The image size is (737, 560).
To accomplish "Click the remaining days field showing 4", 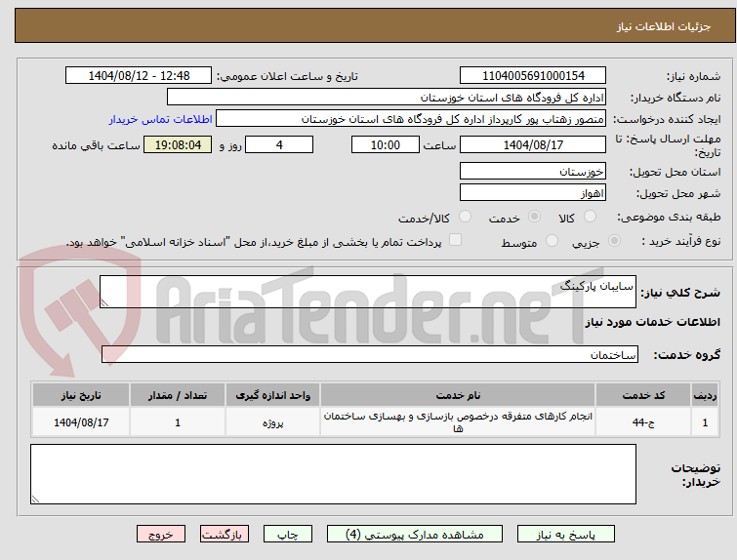I will (279, 144).
